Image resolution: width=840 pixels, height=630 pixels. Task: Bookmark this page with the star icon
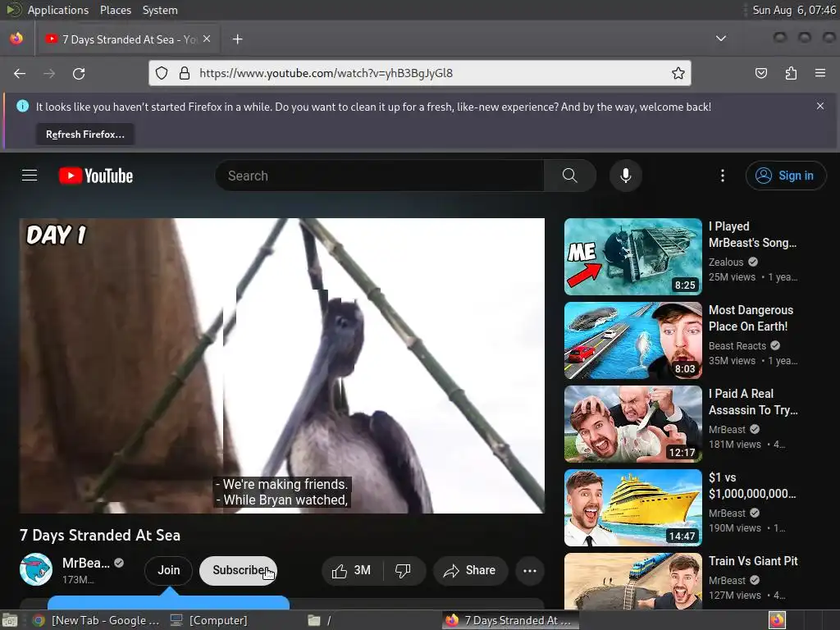click(x=678, y=73)
